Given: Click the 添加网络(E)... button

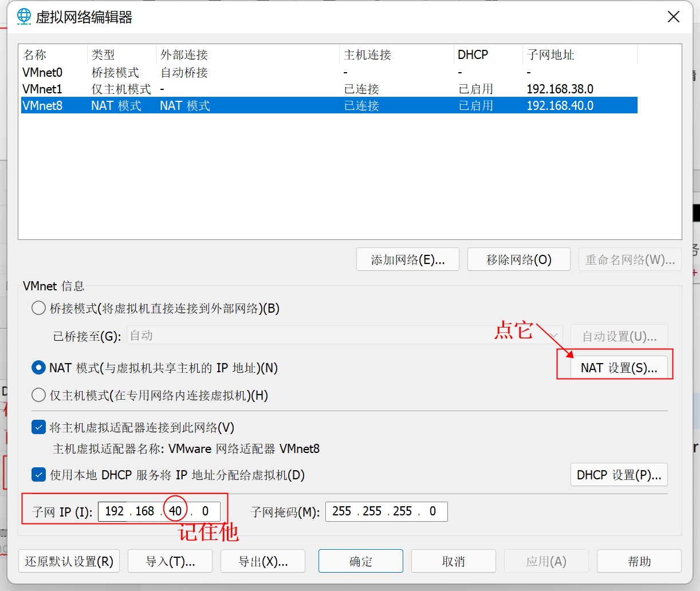Looking at the screenshot, I should pyautogui.click(x=408, y=259).
